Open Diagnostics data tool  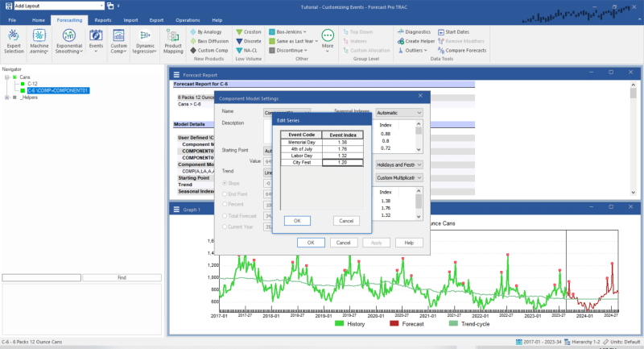click(x=414, y=31)
